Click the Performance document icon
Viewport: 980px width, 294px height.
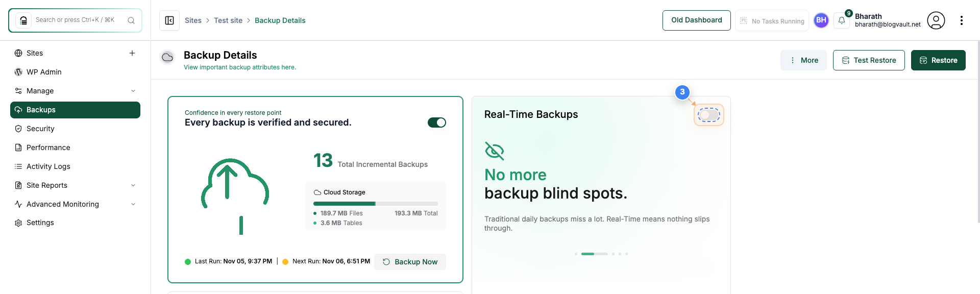pos(18,148)
